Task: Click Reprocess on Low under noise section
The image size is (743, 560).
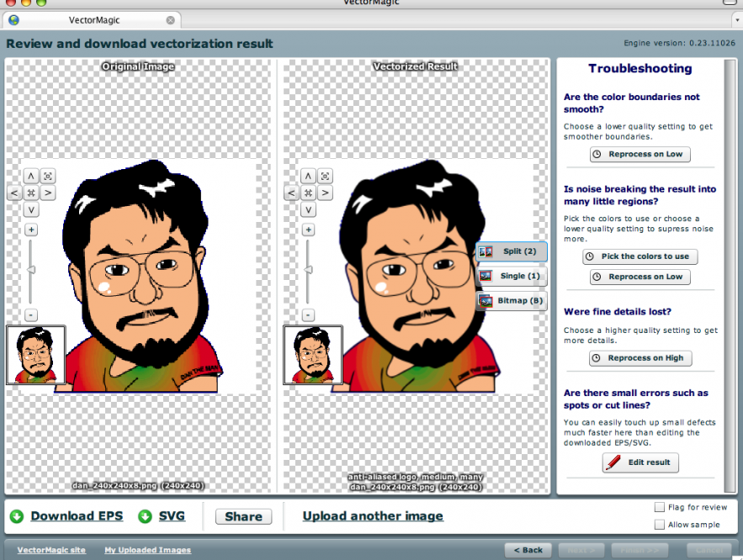Action: tap(640, 277)
